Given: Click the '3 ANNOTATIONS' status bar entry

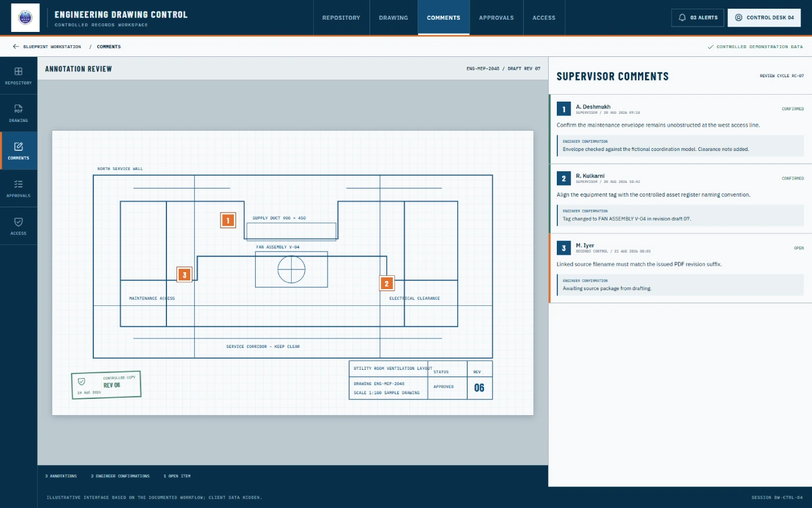Looking at the screenshot, I should coord(61,476).
